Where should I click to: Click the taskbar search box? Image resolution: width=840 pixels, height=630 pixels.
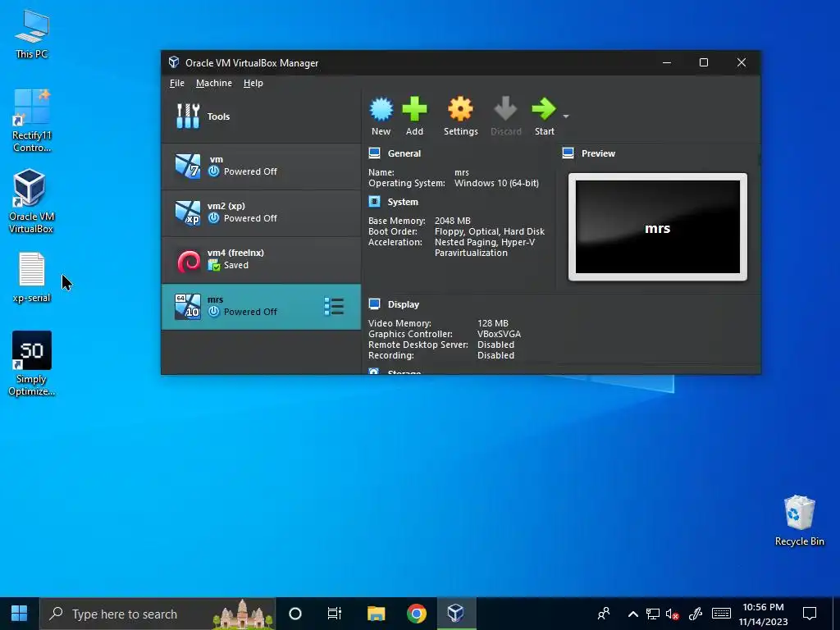(x=157, y=614)
